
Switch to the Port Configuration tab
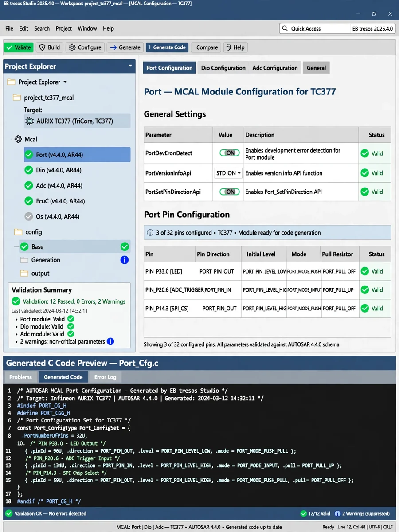point(169,68)
